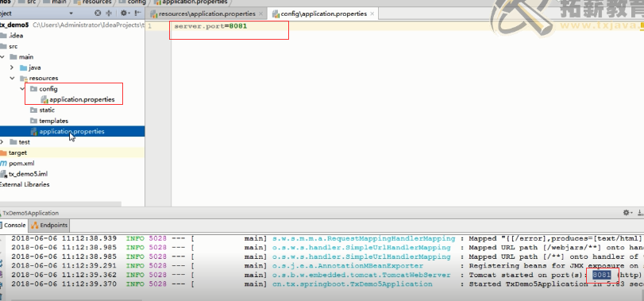This screenshot has height=301, width=644.
Task: Click 'Tomcat started on port(s)' log text
Action: click(x=528, y=275)
